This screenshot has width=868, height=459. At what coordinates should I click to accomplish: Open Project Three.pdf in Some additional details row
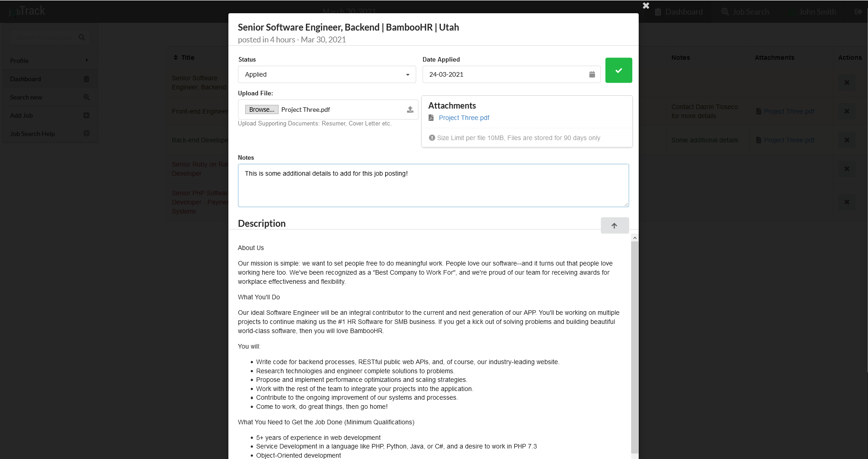click(x=789, y=140)
